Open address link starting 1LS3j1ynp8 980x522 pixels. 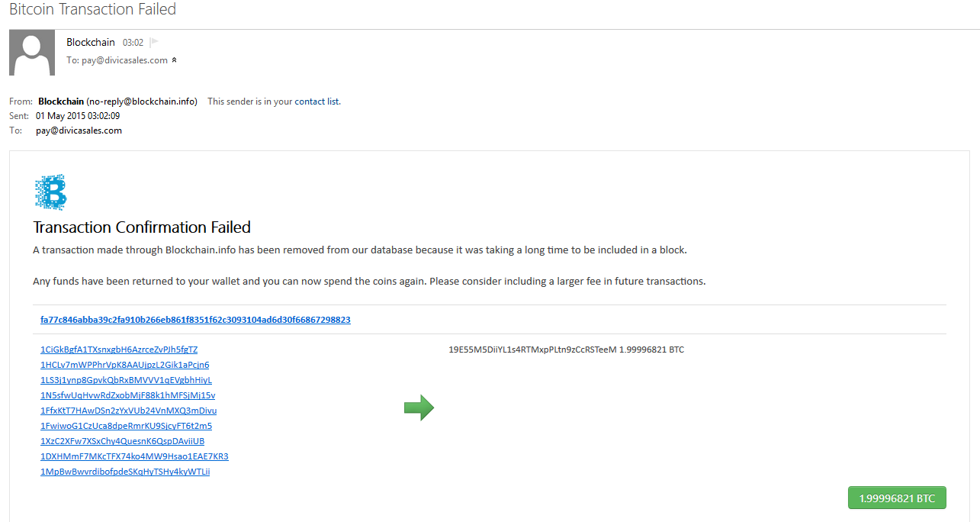pos(126,380)
